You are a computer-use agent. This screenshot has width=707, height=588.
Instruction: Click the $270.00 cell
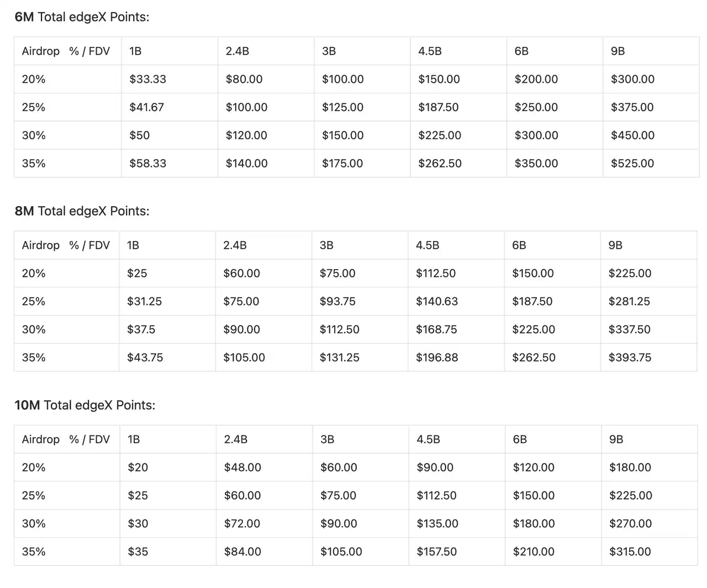tap(630, 523)
